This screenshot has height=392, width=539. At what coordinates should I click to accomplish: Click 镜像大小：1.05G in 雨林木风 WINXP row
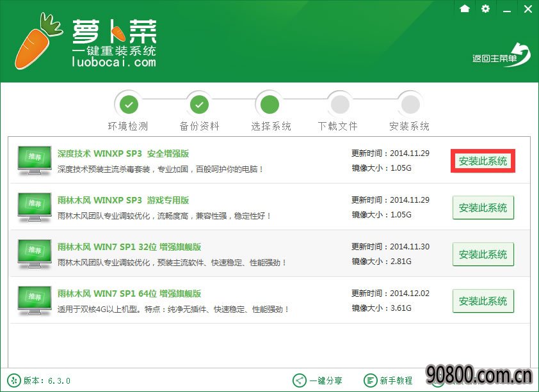click(x=382, y=214)
